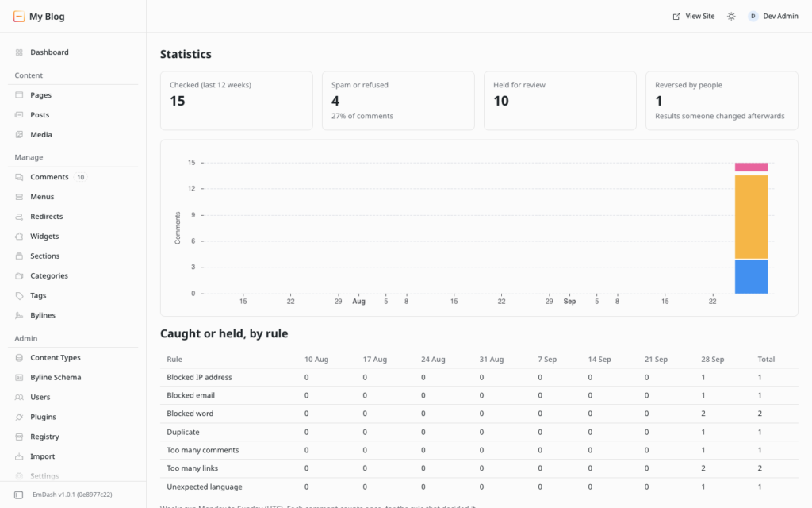Click the My Blog logo icon
The image size is (812, 508).
(x=19, y=17)
